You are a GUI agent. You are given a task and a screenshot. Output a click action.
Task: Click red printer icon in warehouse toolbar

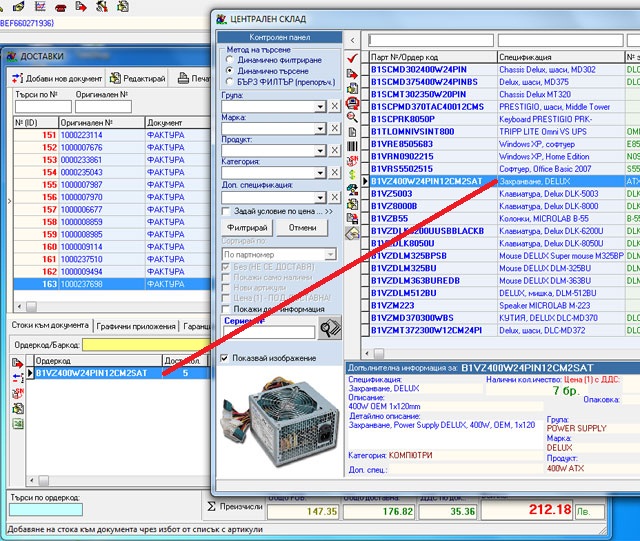pos(352,102)
